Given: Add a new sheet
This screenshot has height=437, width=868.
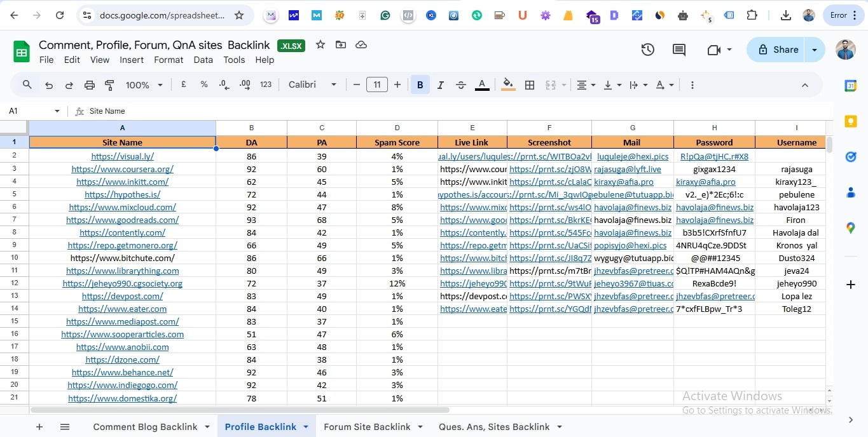Looking at the screenshot, I should point(39,427).
